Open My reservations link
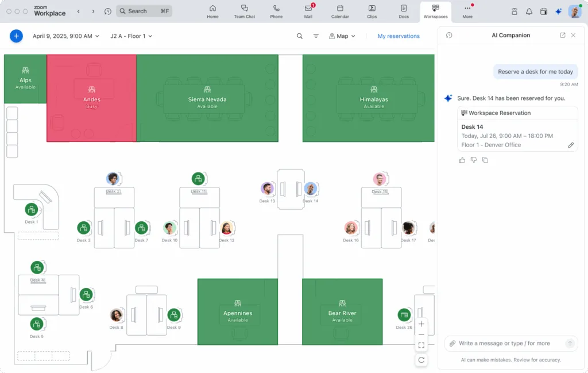Viewport: 588px width, 373px height. tap(399, 36)
